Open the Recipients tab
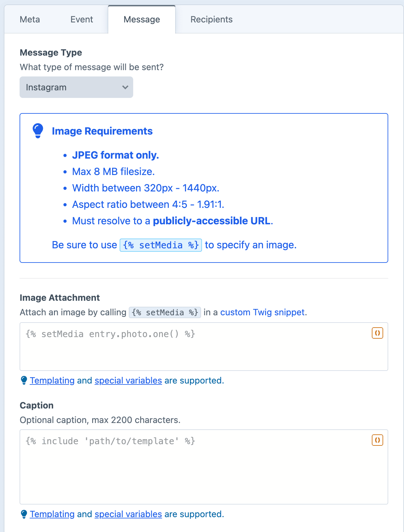Image resolution: width=404 pixels, height=532 pixels. pos(211,19)
